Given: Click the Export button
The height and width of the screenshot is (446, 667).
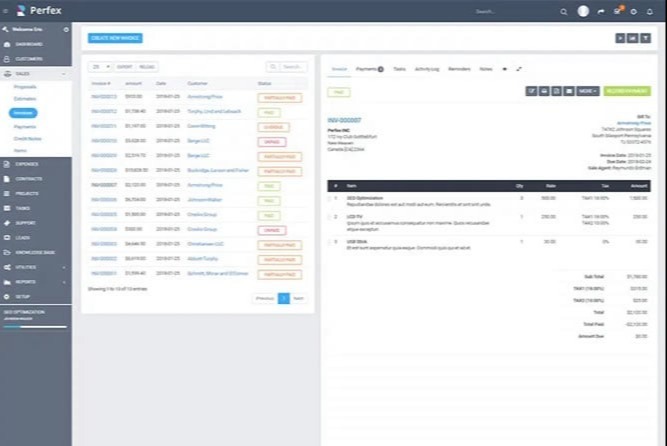Looking at the screenshot, I should 125,67.
